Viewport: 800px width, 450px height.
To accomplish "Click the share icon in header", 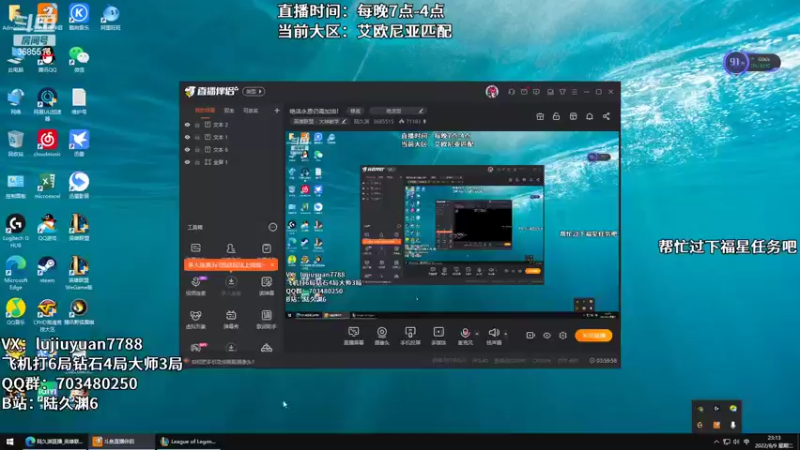I will (606, 116).
